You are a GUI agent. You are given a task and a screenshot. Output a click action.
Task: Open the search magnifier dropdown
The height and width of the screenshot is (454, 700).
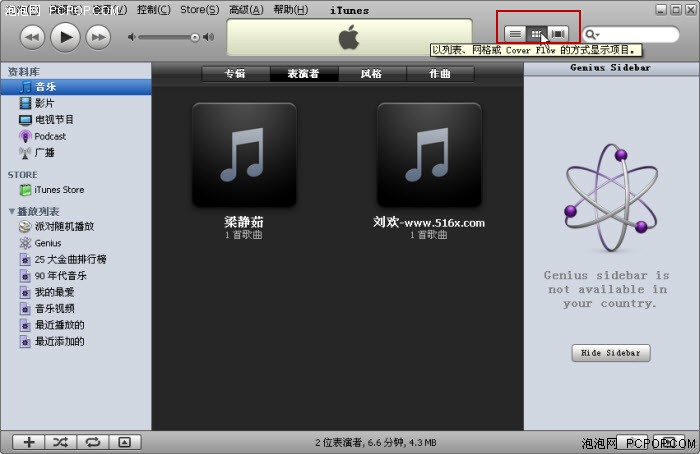point(592,34)
